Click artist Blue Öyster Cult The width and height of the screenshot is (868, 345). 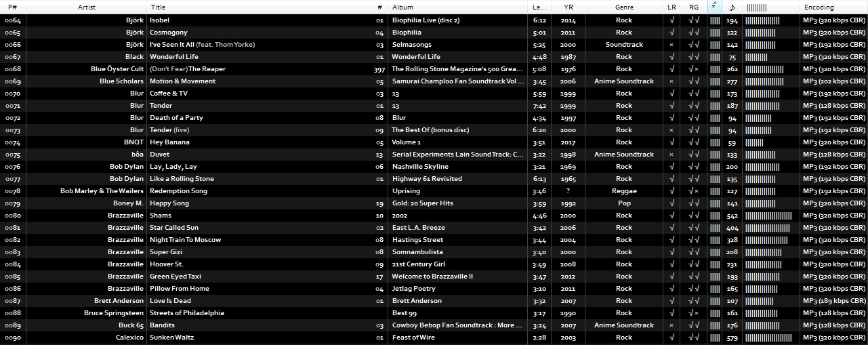117,69
